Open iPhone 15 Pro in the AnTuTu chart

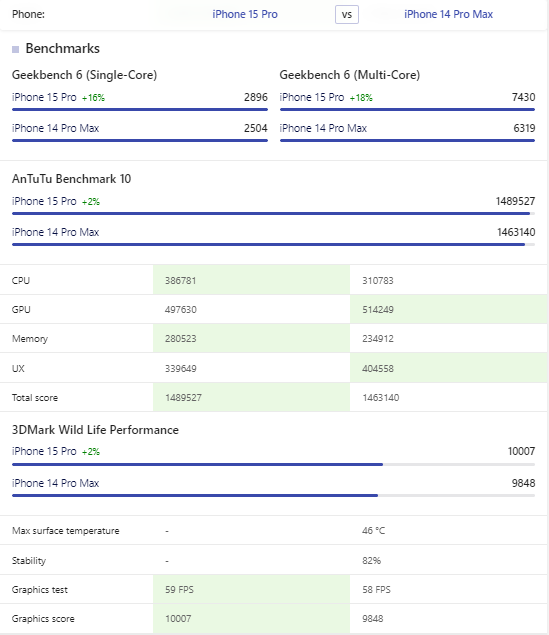coord(44,201)
